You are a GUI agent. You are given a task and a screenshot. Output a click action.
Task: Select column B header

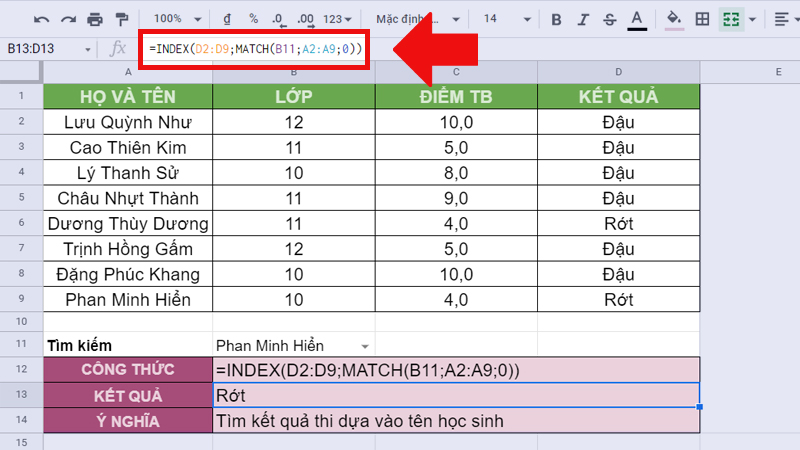pos(293,72)
